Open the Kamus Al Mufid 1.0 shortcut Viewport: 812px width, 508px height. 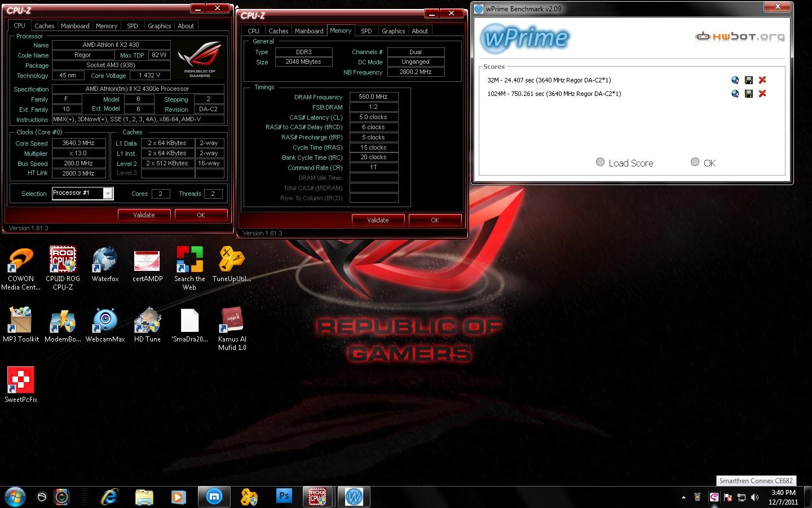[232, 329]
